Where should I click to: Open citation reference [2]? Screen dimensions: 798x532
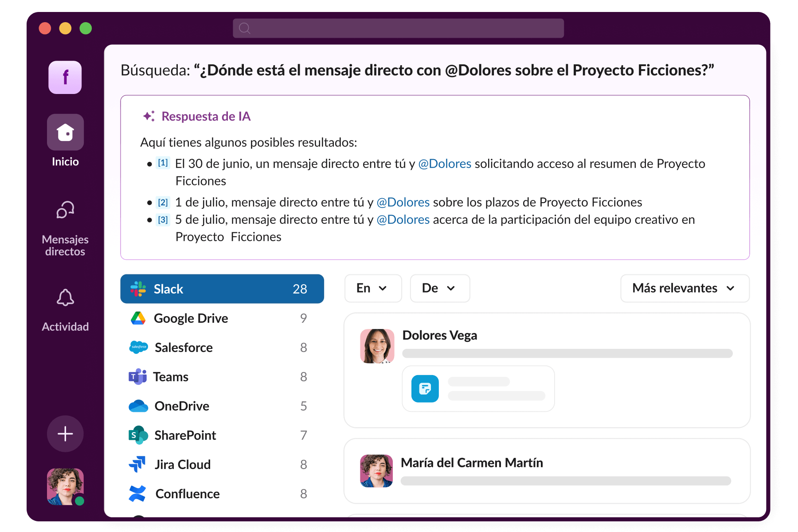163,203
